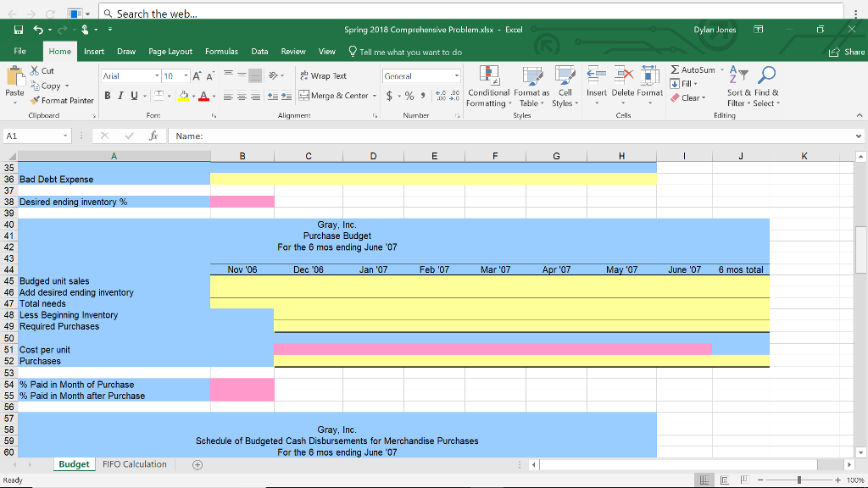Activate the Format Painter brush

point(62,100)
